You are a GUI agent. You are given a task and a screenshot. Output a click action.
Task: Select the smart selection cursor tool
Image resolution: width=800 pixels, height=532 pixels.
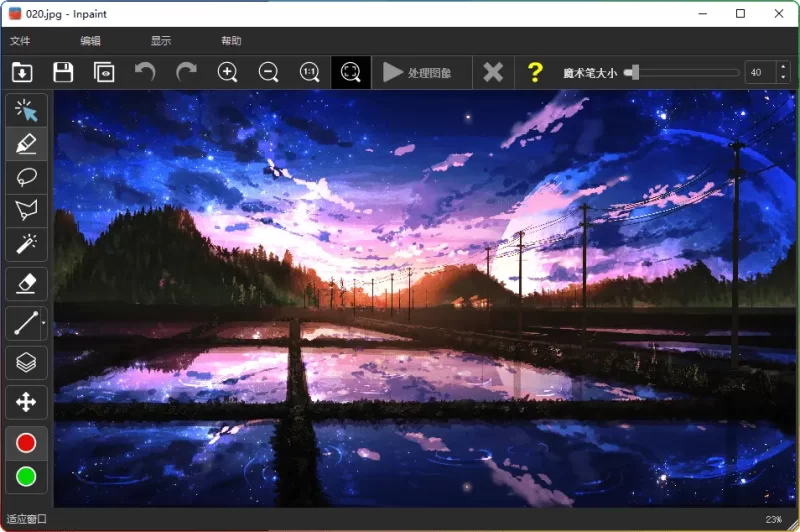pos(27,111)
